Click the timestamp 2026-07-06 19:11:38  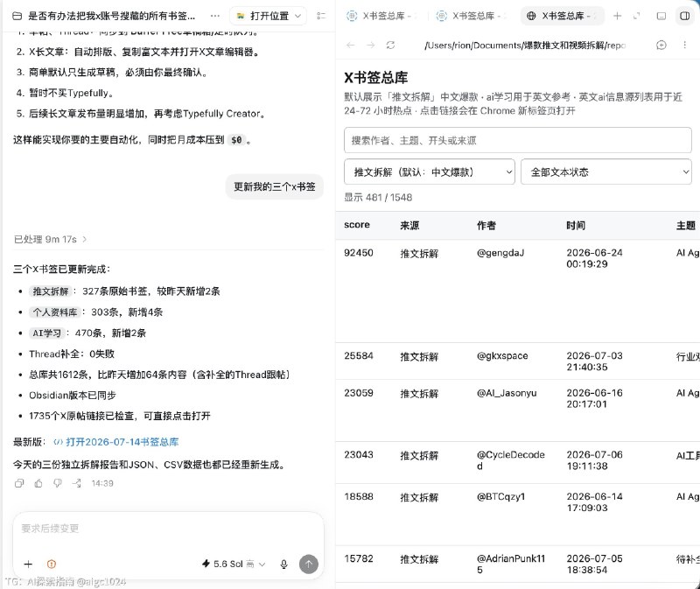point(594,460)
